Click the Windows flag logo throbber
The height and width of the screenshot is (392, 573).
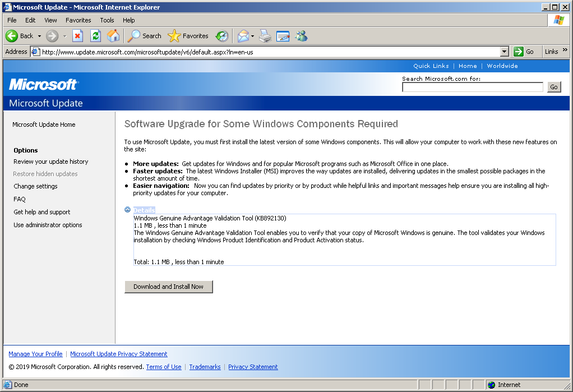[559, 20]
